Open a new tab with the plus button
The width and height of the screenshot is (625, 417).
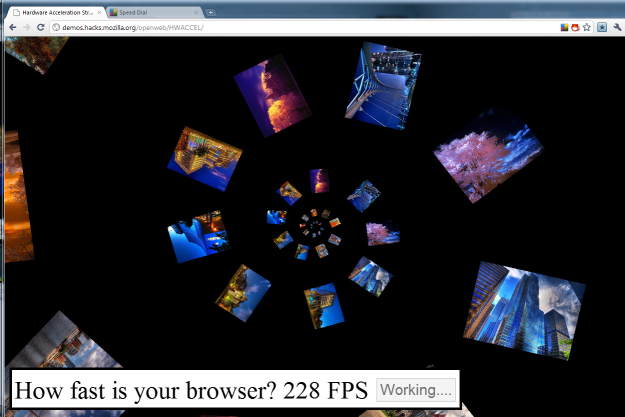pos(210,12)
